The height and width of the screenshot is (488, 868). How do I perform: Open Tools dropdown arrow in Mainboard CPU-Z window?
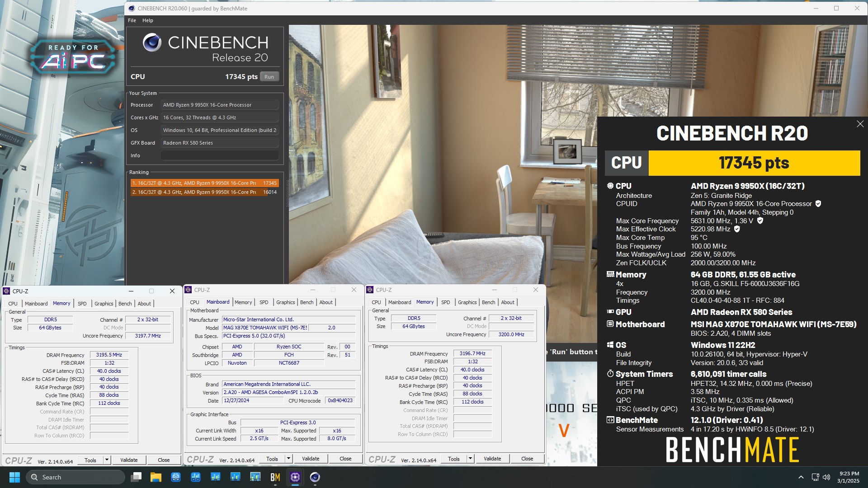pyautogui.click(x=288, y=459)
